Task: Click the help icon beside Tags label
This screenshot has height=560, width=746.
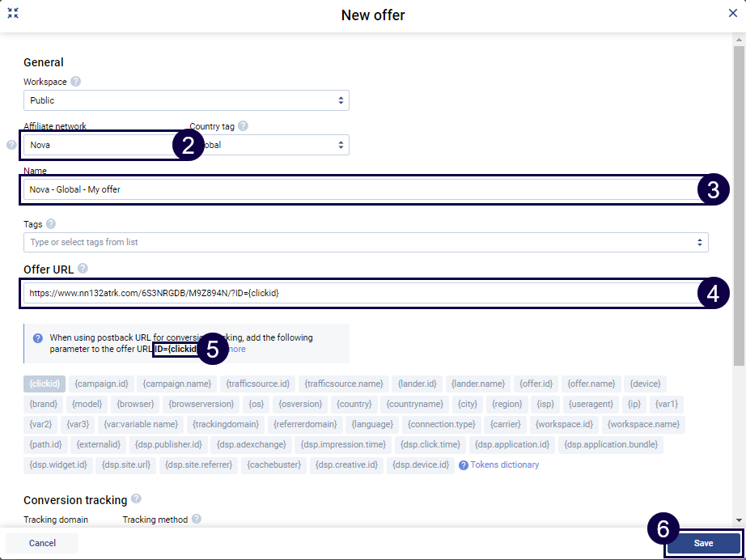Action: tap(51, 224)
